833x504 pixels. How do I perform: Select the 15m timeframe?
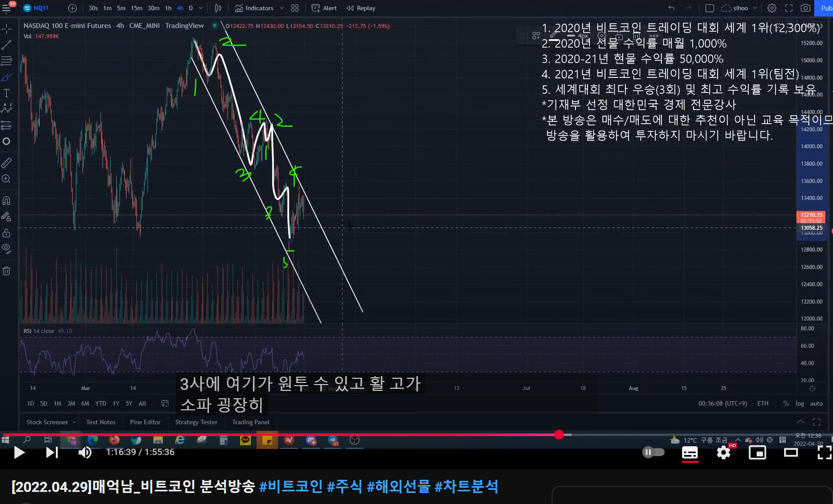(x=136, y=8)
